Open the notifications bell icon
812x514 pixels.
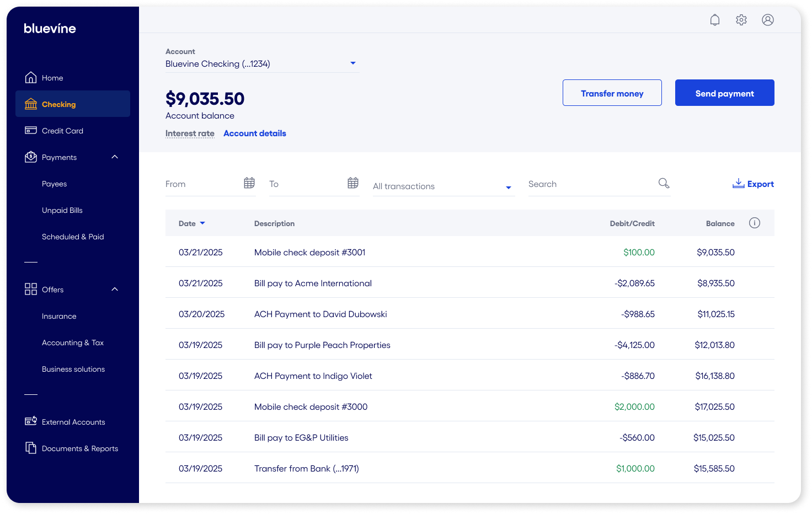click(714, 20)
